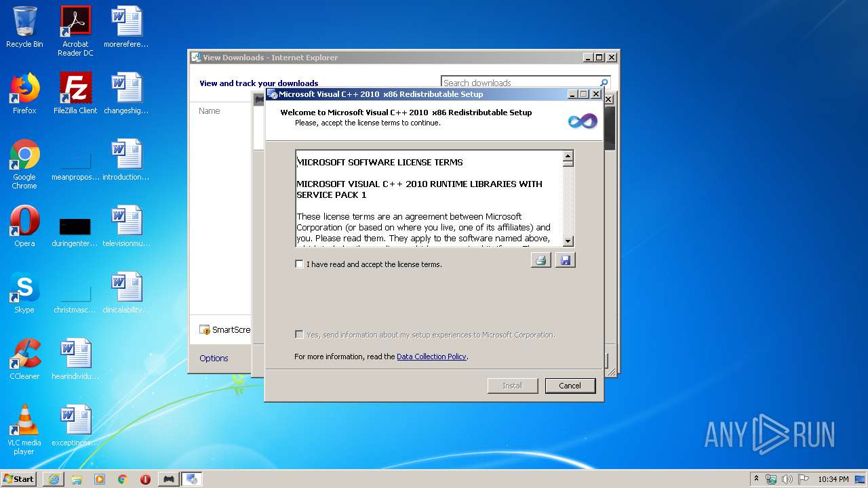Open the Recycle Bin desktop icon
The width and height of the screenshot is (868, 488).
pos(24,27)
